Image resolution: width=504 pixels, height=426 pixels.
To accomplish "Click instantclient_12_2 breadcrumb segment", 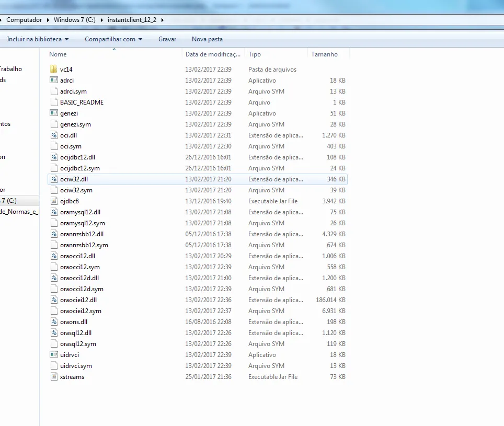I will [x=132, y=20].
